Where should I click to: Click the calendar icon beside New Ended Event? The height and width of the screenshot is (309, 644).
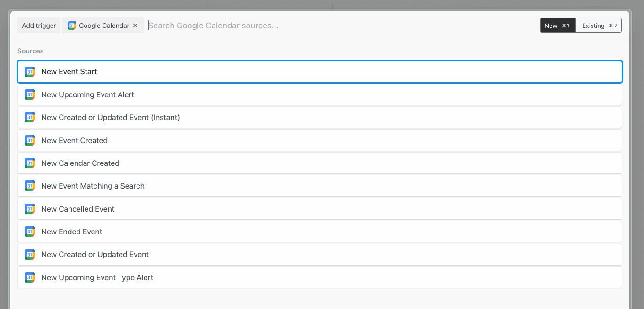tap(30, 232)
